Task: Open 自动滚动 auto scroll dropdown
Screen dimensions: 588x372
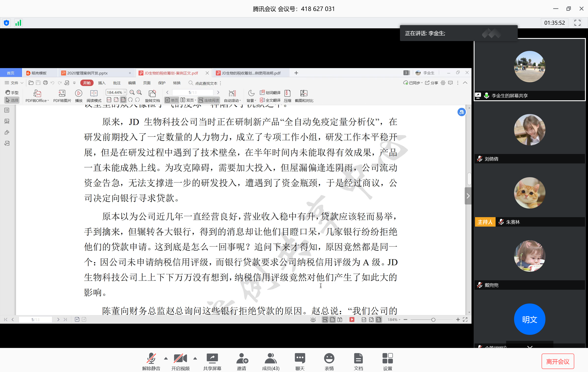Action: click(233, 96)
